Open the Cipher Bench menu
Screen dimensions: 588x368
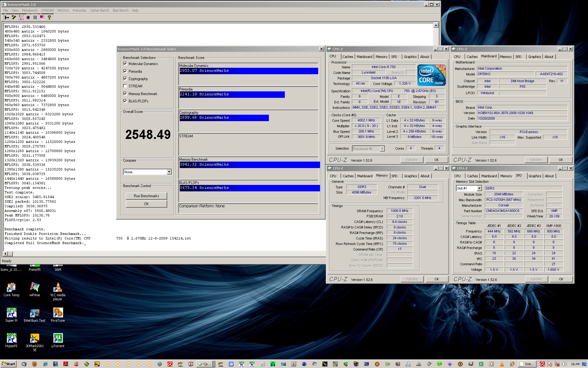[99, 10]
